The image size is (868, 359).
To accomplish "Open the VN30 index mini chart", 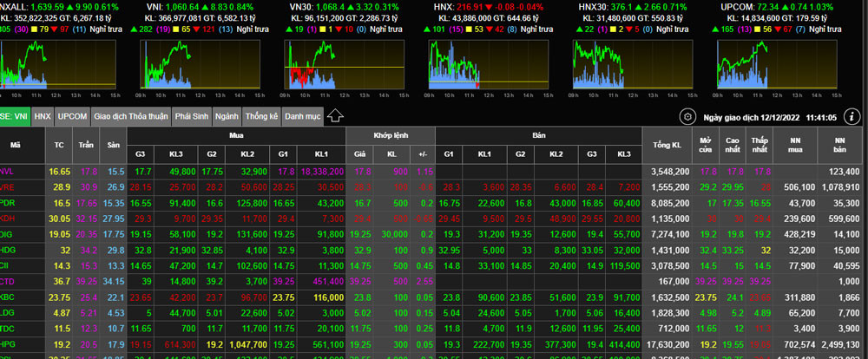I will [344, 63].
